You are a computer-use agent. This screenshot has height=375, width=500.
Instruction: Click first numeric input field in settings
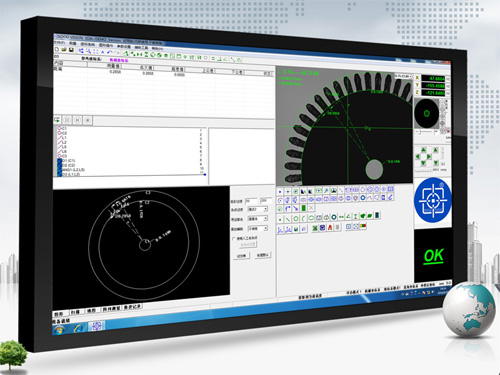[251, 201]
